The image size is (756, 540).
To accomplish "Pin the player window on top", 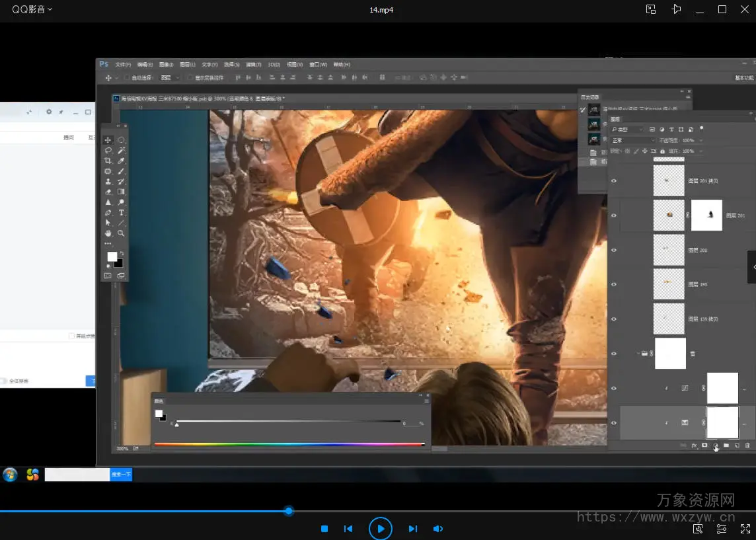I will 676,9.
